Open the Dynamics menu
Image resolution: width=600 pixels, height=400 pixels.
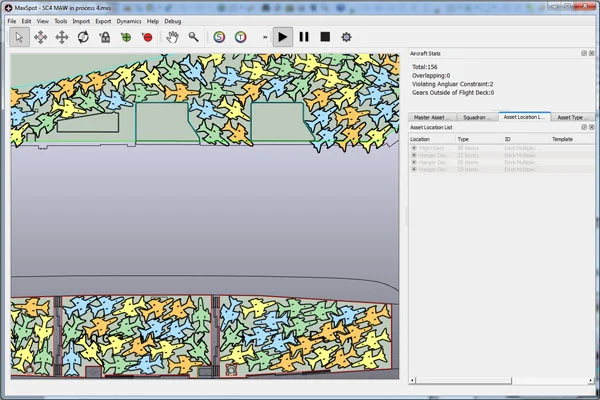128,20
